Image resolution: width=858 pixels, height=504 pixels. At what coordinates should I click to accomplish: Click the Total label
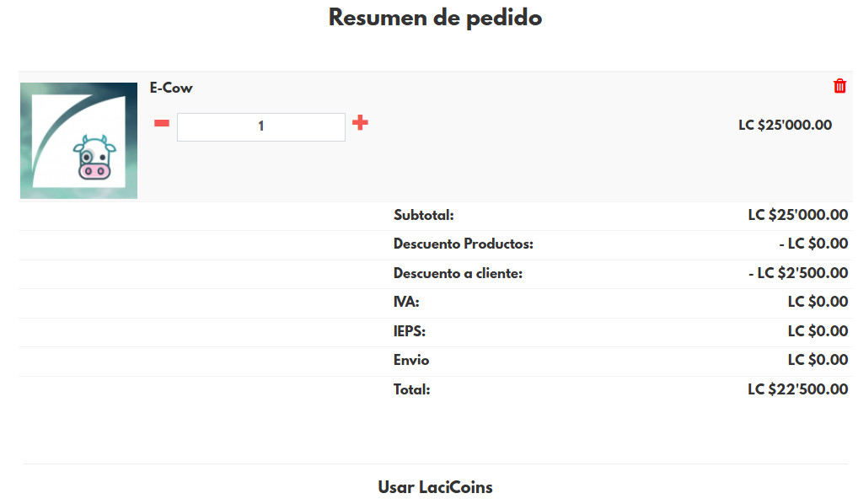point(411,390)
